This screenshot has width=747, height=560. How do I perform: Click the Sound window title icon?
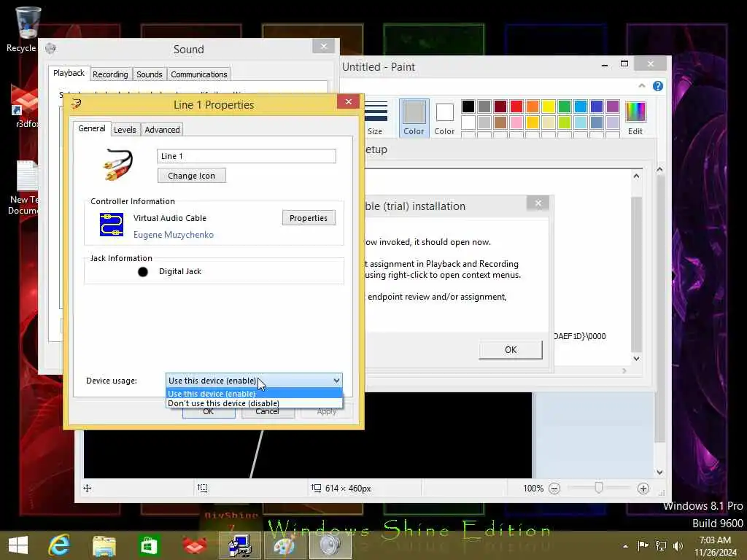(x=50, y=48)
